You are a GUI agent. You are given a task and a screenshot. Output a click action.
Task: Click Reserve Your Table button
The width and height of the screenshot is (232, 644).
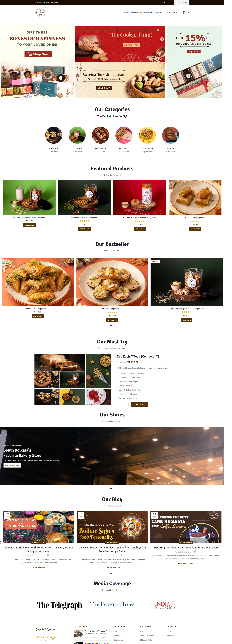(13, 465)
